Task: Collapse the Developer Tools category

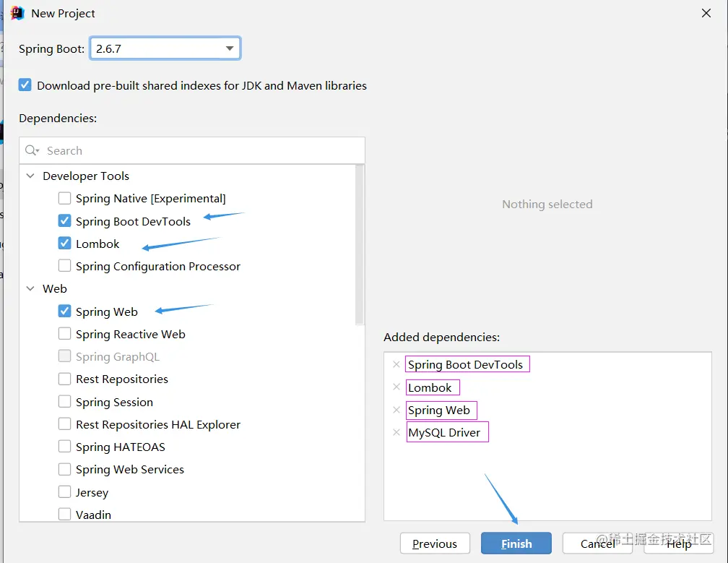Action: (x=30, y=176)
